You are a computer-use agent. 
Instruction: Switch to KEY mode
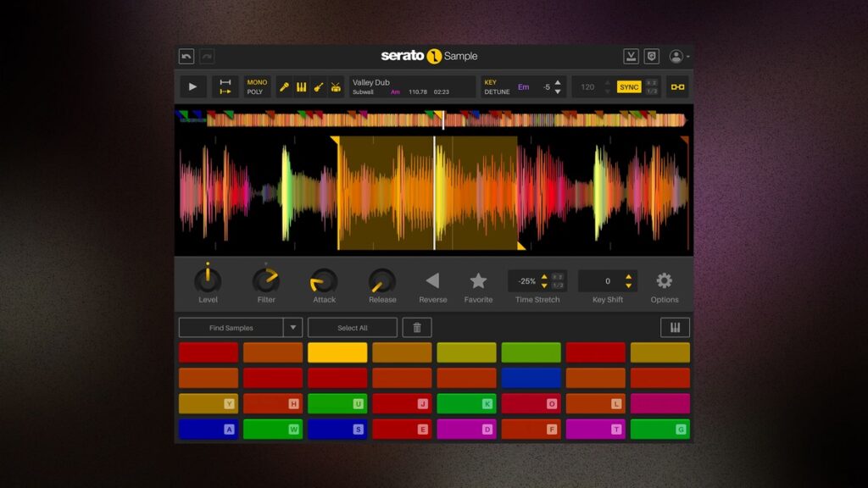[492, 81]
